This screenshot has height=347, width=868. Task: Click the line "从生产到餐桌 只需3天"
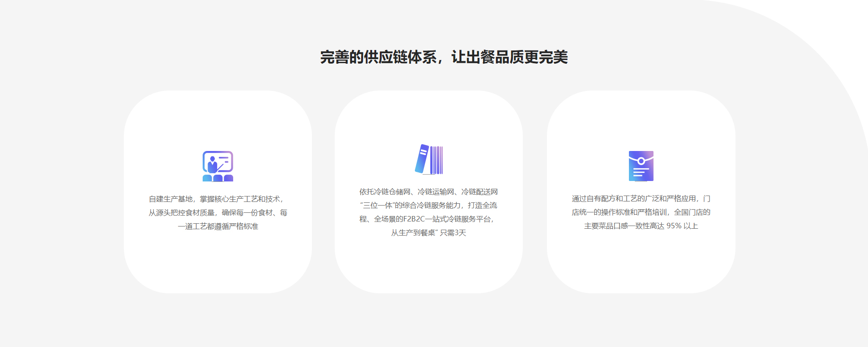click(x=428, y=233)
